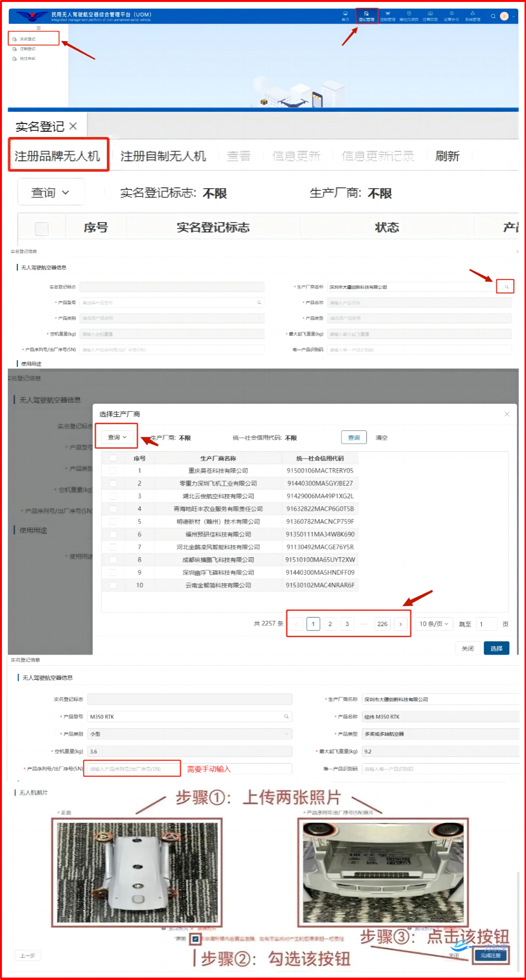The image size is (526, 980).
Task: Open the 登记管理 icon in top navigation
Action: pyautogui.click(x=366, y=16)
